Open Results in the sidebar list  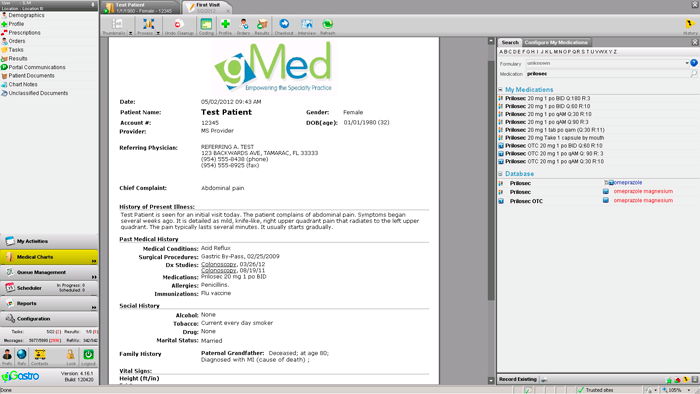point(18,58)
